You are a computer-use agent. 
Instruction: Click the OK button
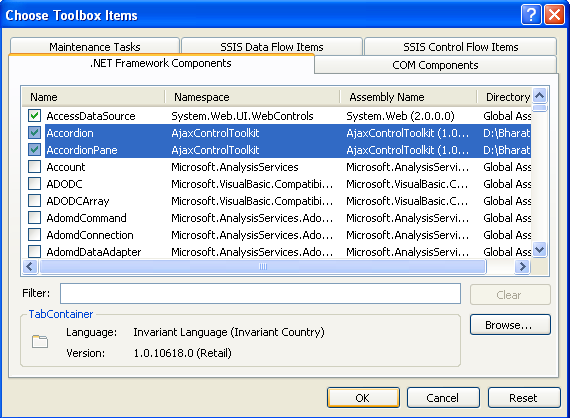[363, 398]
